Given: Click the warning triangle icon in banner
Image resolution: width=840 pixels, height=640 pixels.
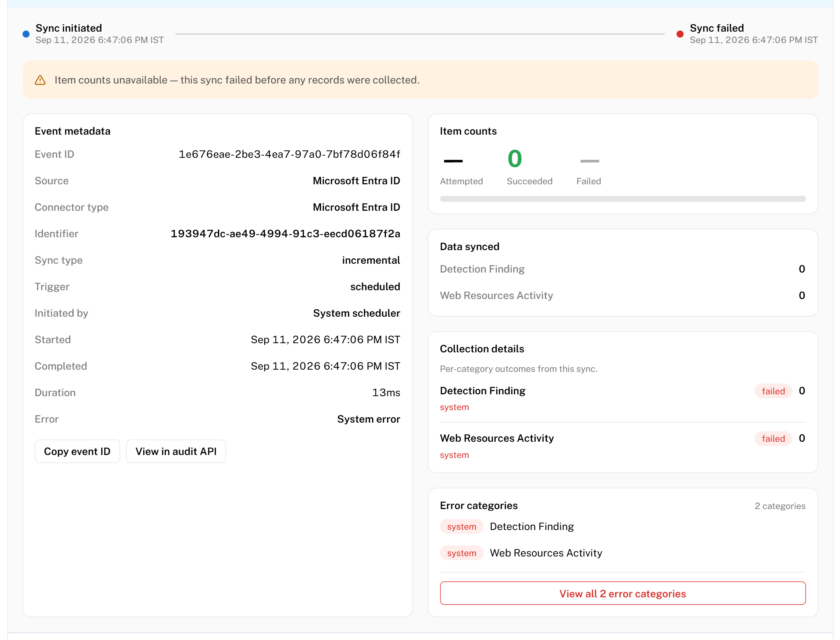Looking at the screenshot, I should click(x=40, y=80).
